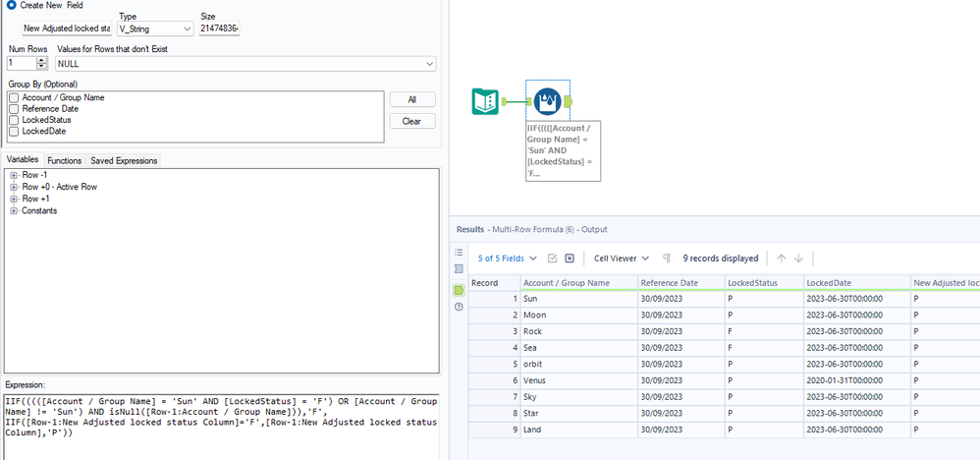Select the Input Data tool on canvas
This screenshot has height=460, width=980.
pyautogui.click(x=484, y=101)
